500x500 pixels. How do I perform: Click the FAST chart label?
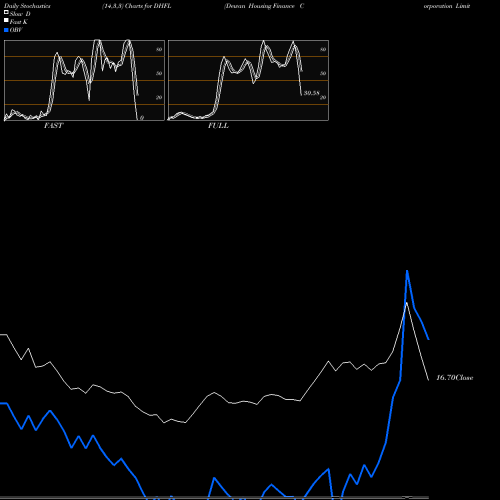pos(53,126)
